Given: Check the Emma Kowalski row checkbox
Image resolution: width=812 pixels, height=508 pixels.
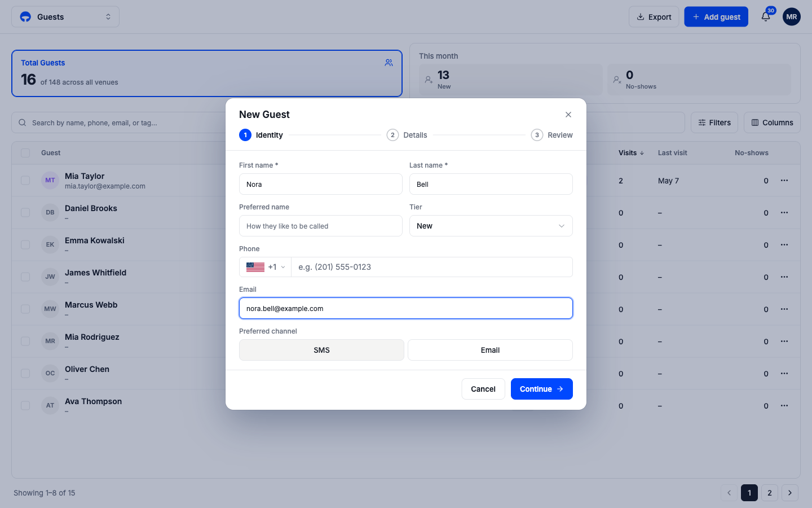Looking at the screenshot, I should pyautogui.click(x=25, y=245).
